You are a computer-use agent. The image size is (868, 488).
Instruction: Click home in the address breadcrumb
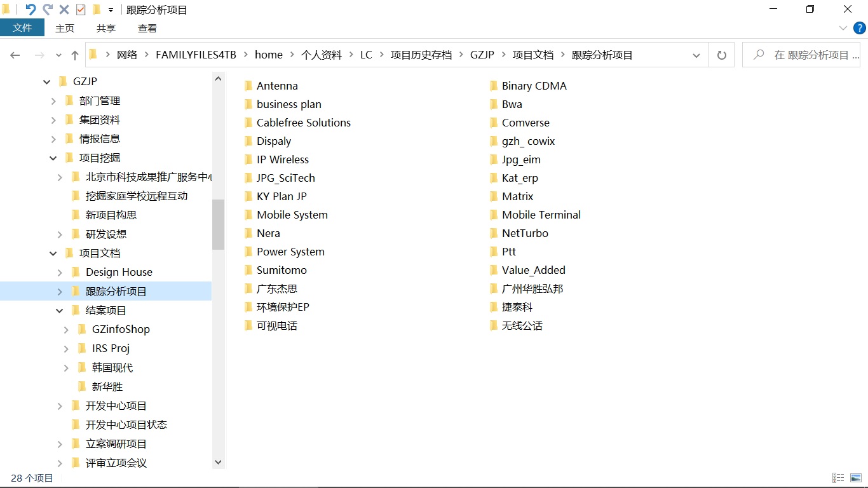pyautogui.click(x=269, y=55)
